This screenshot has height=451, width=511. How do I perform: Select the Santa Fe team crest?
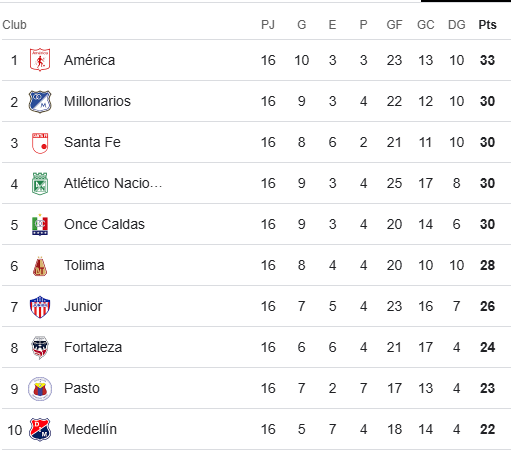point(40,143)
